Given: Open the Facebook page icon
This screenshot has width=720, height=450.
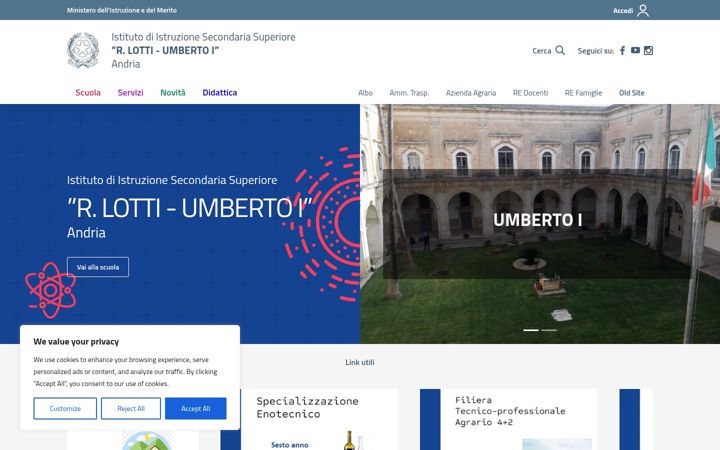Looking at the screenshot, I should pos(622,51).
